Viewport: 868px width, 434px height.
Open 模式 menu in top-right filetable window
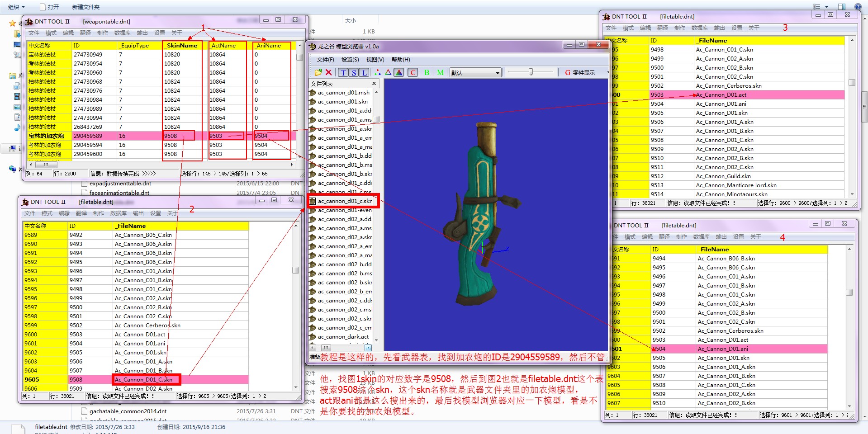(628, 28)
